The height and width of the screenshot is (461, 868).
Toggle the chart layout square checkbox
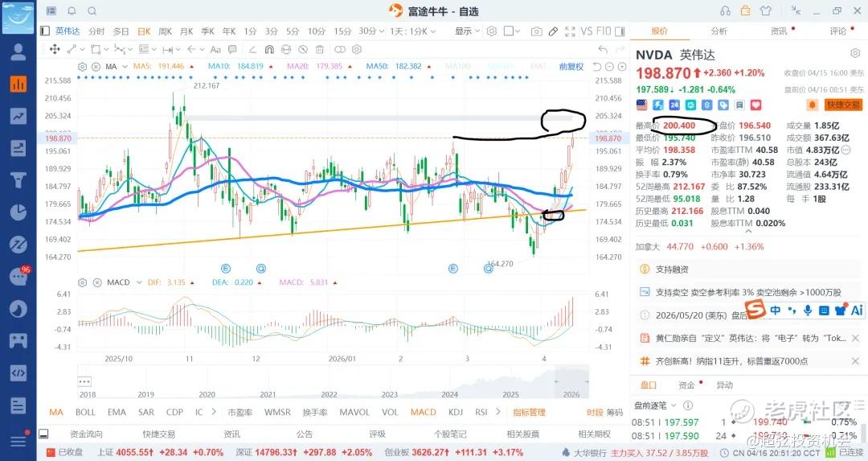[509, 31]
